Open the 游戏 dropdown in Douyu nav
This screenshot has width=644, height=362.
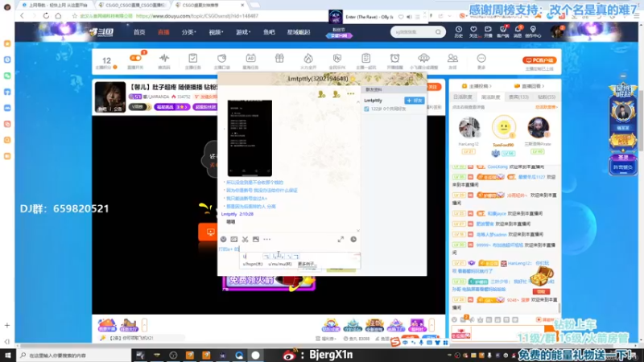[x=243, y=32]
